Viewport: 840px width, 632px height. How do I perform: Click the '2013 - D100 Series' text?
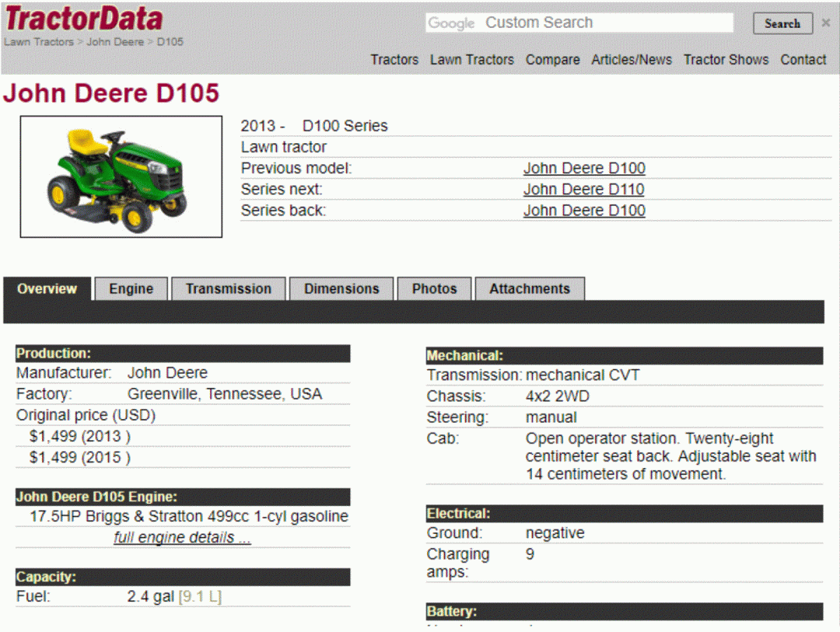tap(314, 126)
